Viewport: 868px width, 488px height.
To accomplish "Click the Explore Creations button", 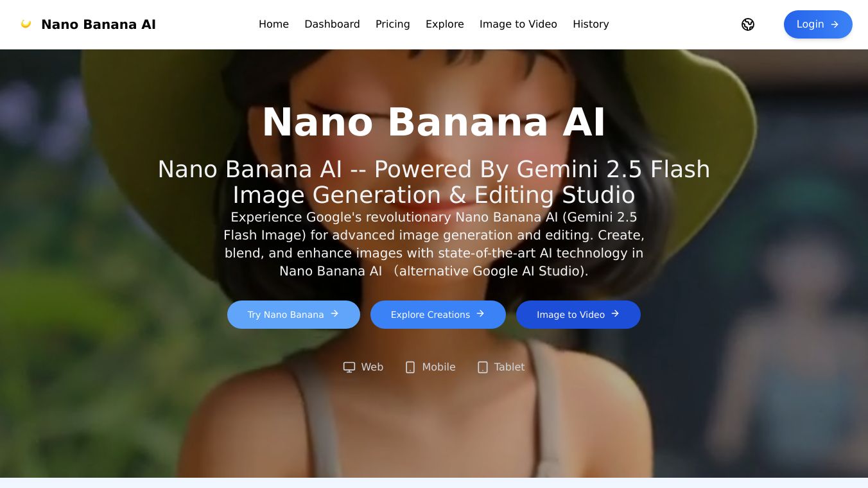I will (x=438, y=315).
